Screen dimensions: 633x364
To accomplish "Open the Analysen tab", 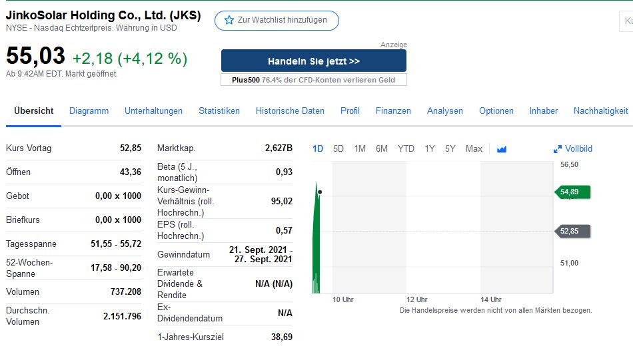I will (x=445, y=111).
